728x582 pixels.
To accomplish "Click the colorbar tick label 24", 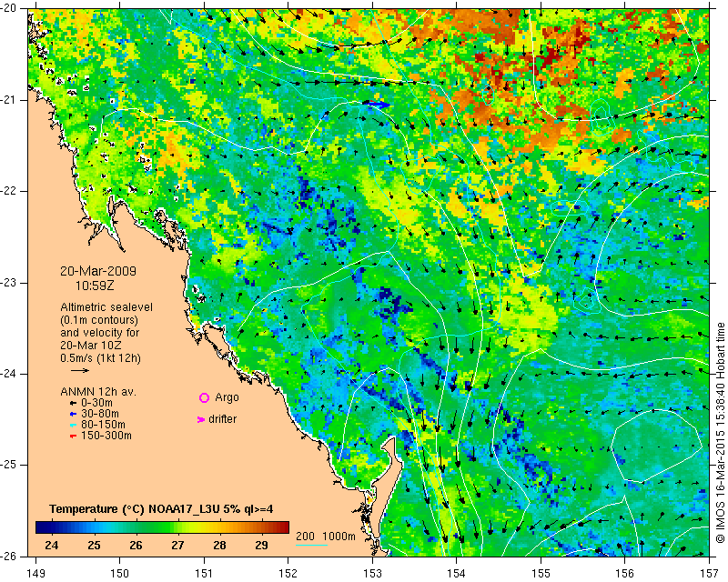I will [52, 546].
